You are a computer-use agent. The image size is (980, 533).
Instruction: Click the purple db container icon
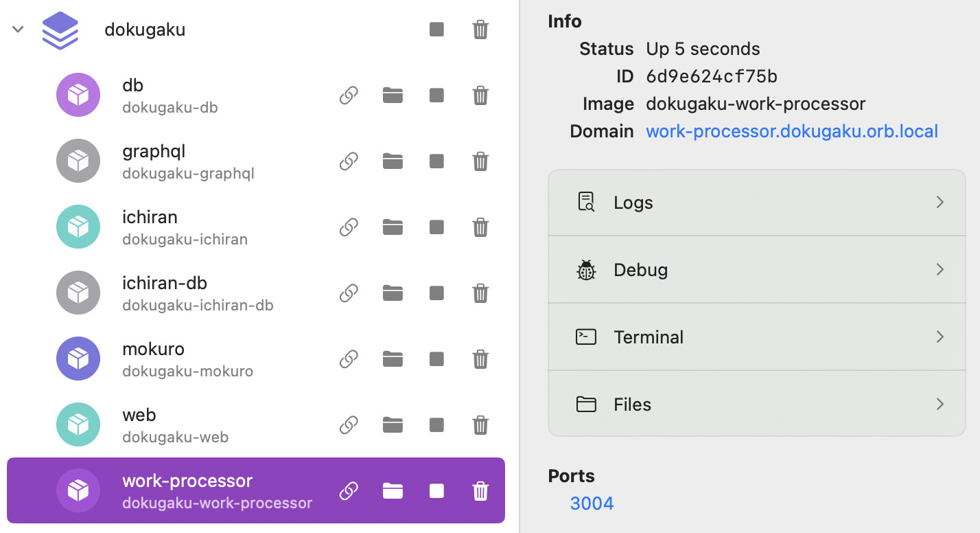(78, 95)
